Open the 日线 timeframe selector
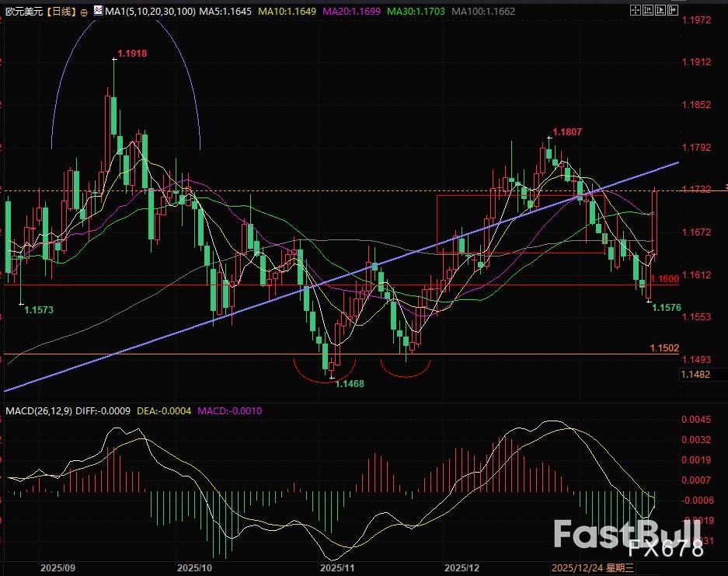Viewport: 728px width, 576px height. [x=61, y=12]
